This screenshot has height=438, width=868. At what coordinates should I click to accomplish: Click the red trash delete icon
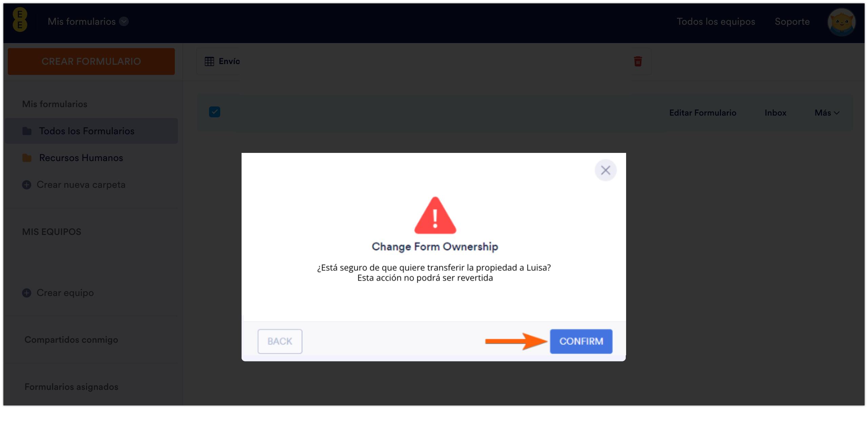pos(638,61)
